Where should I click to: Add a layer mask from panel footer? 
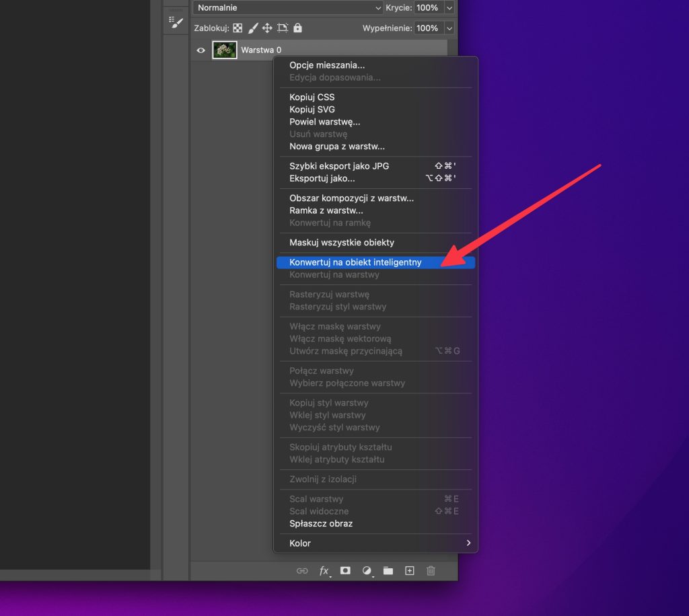[345, 570]
